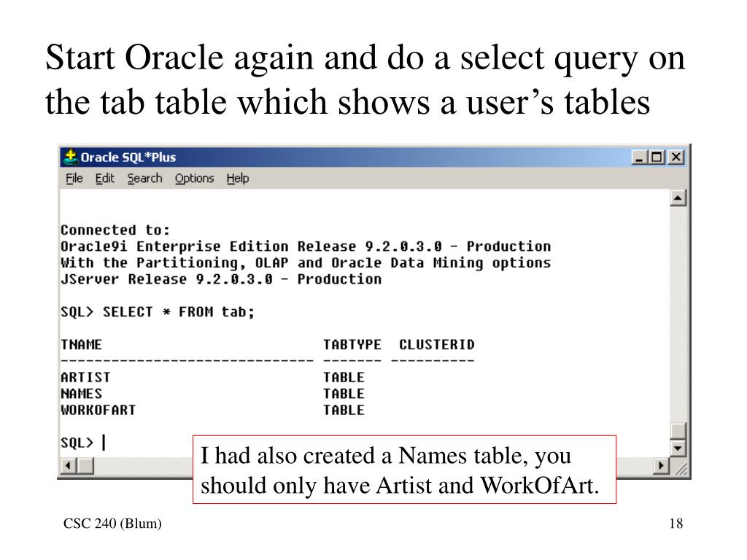The width and height of the screenshot is (747, 560).
Task: Maximize the Oracle SQL*Plus window
Action: click(657, 157)
